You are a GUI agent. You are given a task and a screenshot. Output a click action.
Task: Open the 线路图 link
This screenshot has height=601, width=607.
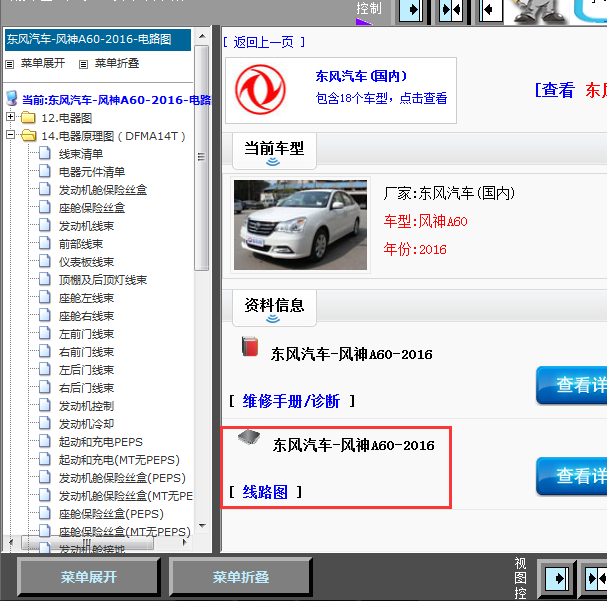(265, 492)
